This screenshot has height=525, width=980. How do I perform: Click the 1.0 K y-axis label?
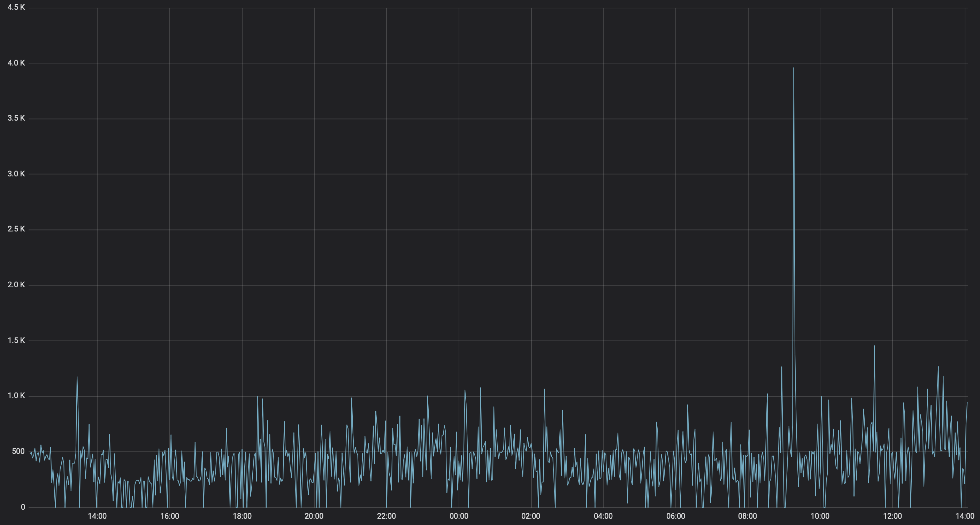16,396
